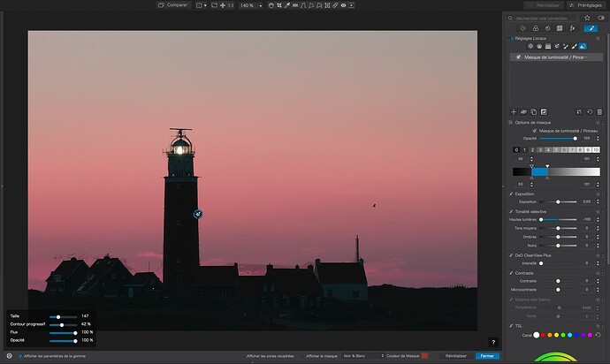
Task: Click the reset arrow icon in mask toolbar
Action: (590, 111)
